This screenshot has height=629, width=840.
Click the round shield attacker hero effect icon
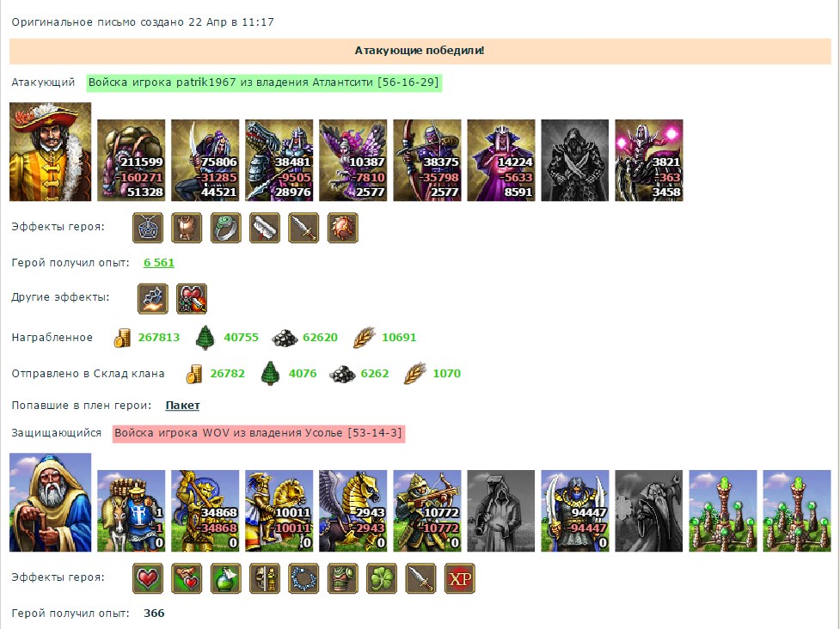pyautogui.click(x=343, y=228)
